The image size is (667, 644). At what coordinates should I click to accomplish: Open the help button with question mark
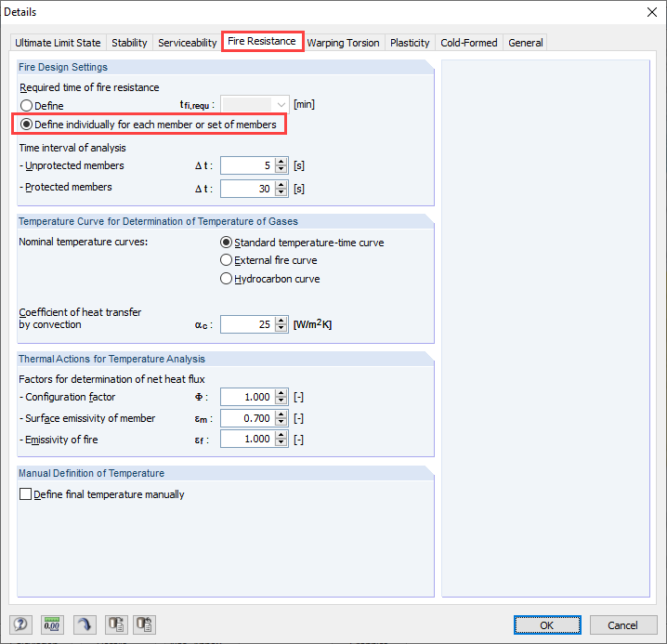[20, 624]
